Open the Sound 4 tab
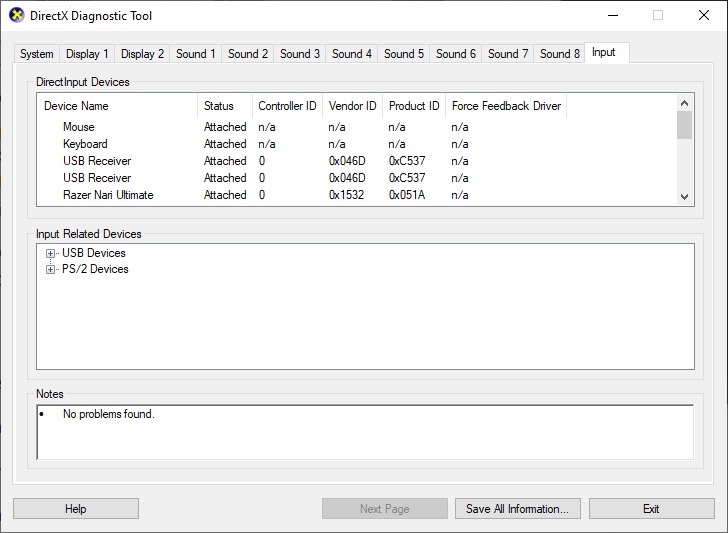 (x=351, y=54)
